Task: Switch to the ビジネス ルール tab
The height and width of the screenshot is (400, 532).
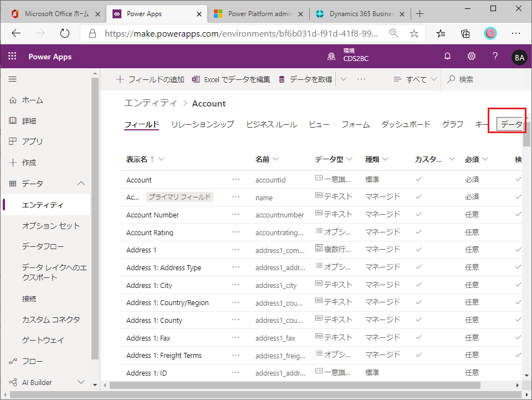Action: pyautogui.click(x=272, y=125)
